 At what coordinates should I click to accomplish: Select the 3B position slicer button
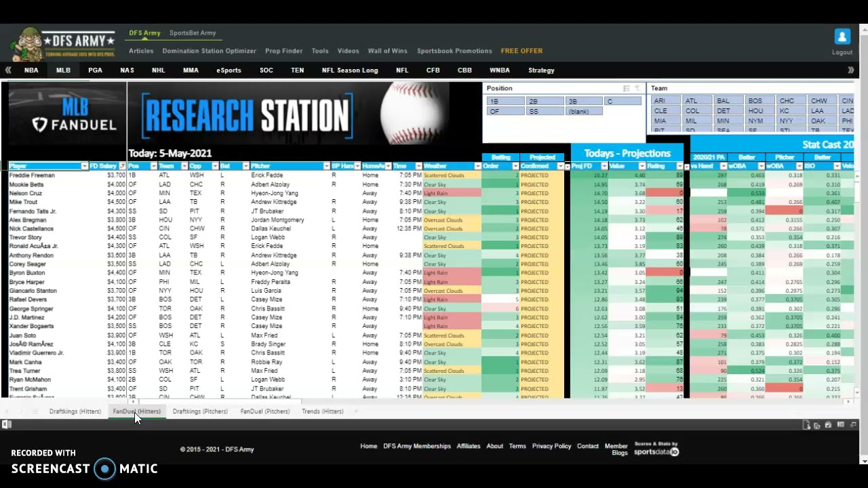583,101
